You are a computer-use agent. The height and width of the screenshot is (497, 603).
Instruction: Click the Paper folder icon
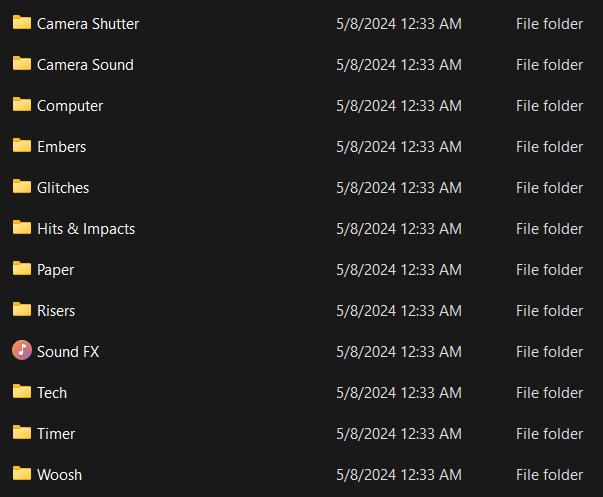coord(22,268)
